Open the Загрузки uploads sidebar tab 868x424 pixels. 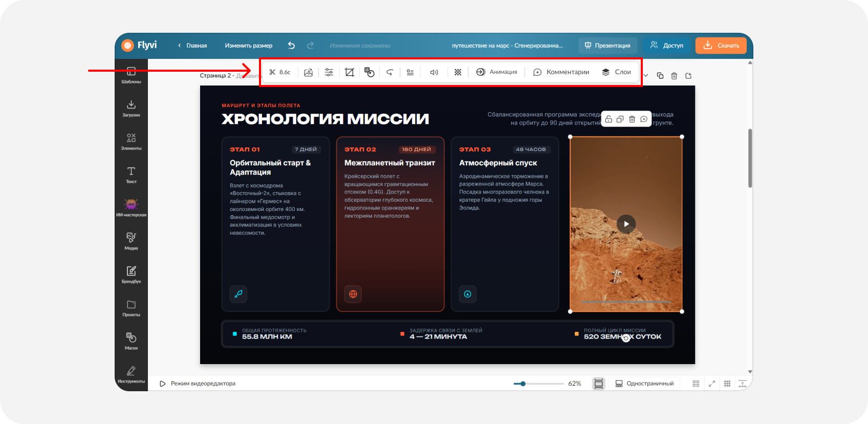pos(131,109)
